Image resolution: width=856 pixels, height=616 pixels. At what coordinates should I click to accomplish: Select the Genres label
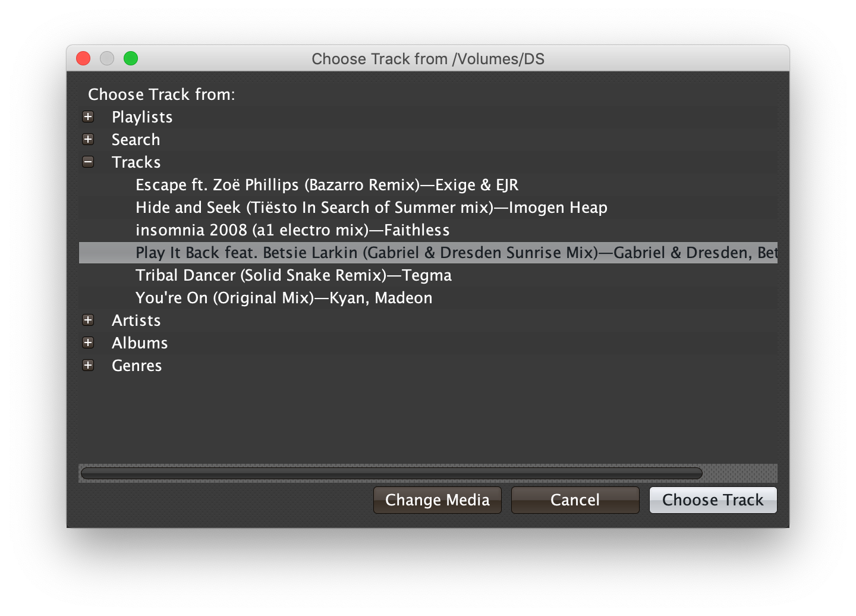point(137,366)
